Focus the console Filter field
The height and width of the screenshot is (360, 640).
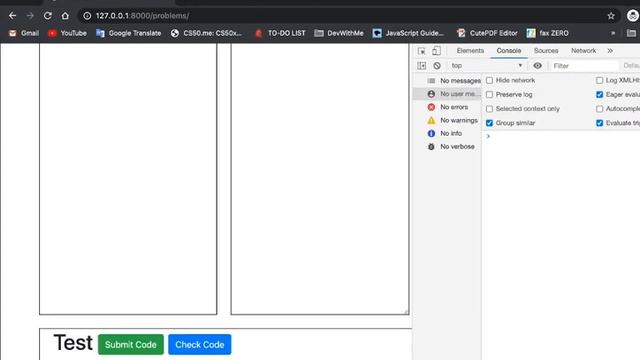click(x=584, y=66)
